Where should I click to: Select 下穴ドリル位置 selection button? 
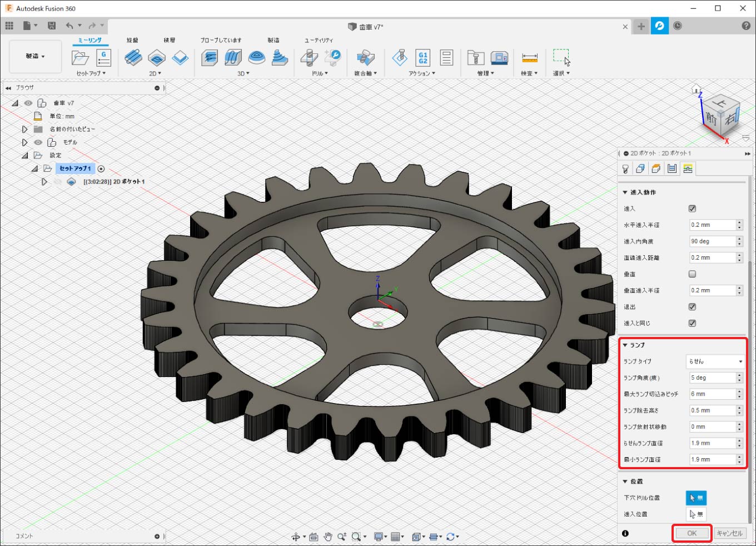tap(696, 498)
